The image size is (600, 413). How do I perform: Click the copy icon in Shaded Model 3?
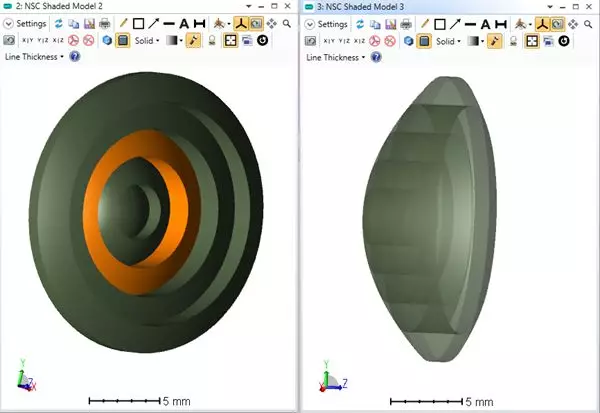pos(374,23)
